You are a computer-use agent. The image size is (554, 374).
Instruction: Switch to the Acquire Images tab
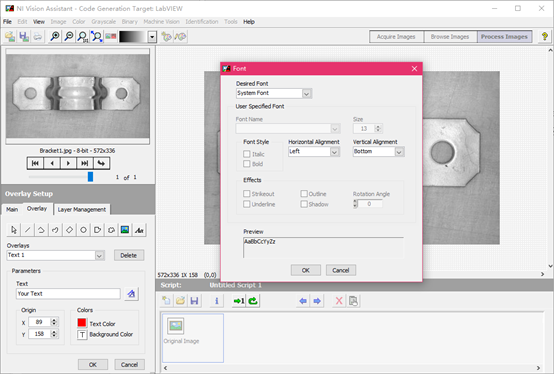pos(396,37)
